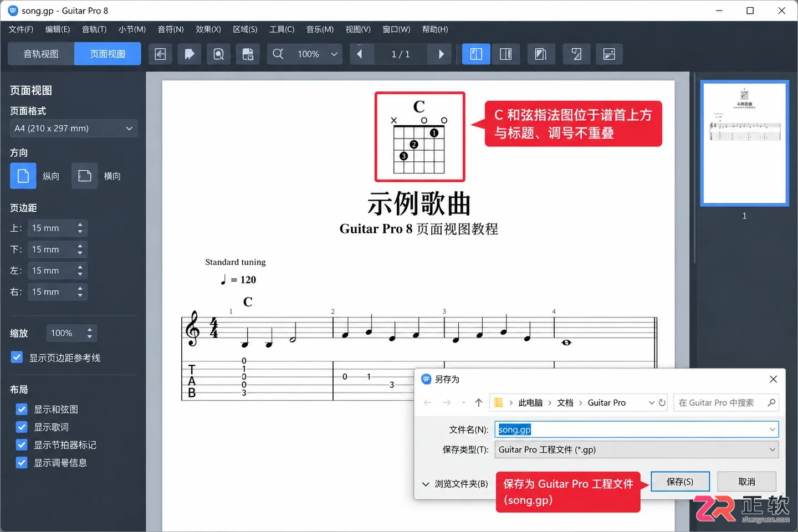Open the 音乐(M) menu
The image size is (798, 532).
[x=320, y=29]
